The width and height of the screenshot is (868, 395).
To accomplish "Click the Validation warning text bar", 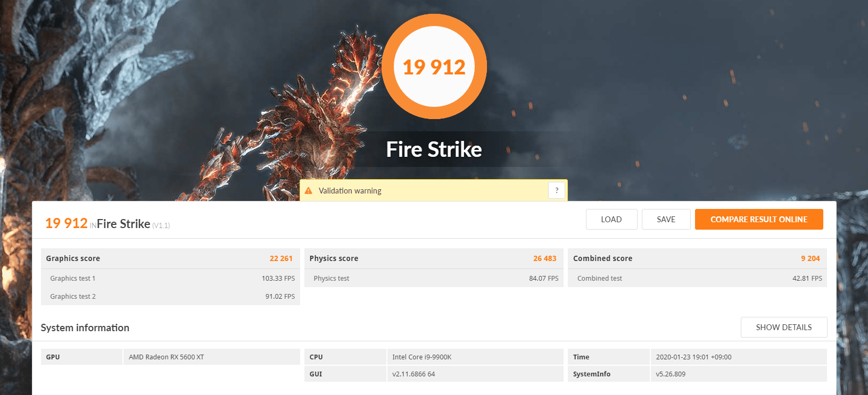I will pos(434,190).
